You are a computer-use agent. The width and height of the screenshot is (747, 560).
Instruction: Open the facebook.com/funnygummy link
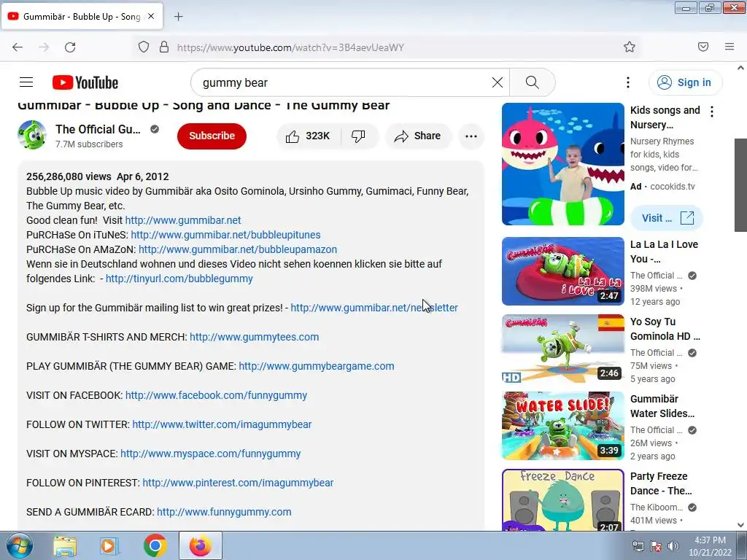216,395
